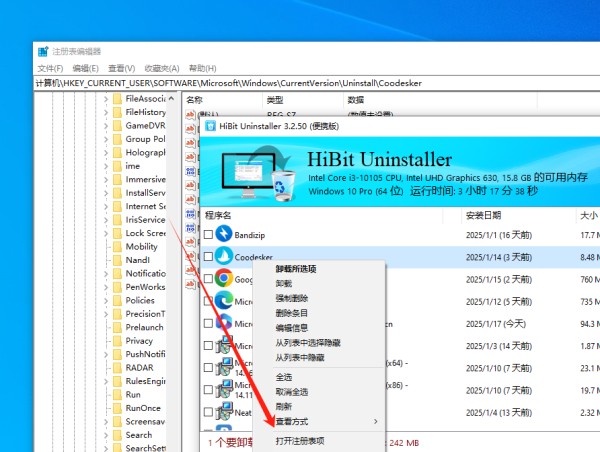Choose 强制删除 from the context menu

[x=292, y=298]
